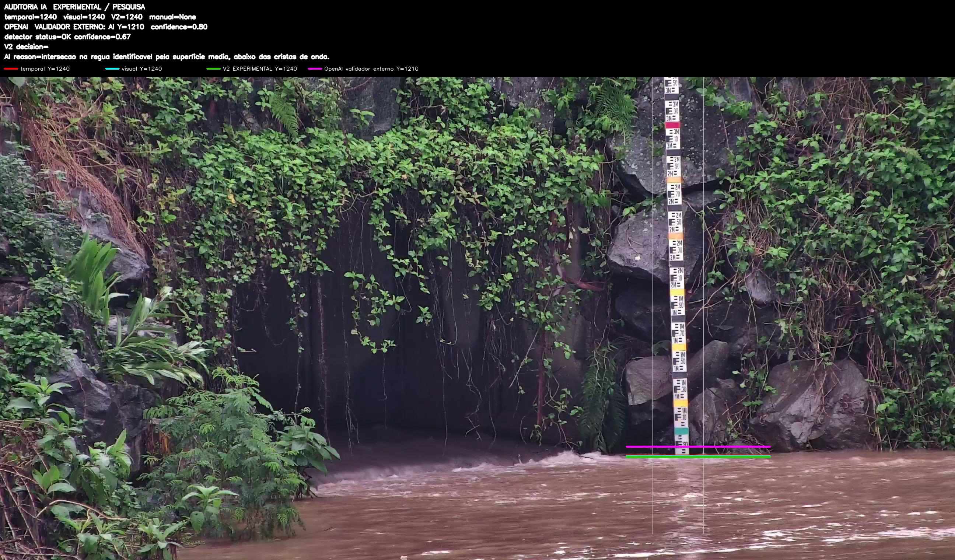The width and height of the screenshot is (955, 560).
Task: Click the "confidence=0.80" value
Action: (179, 27)
